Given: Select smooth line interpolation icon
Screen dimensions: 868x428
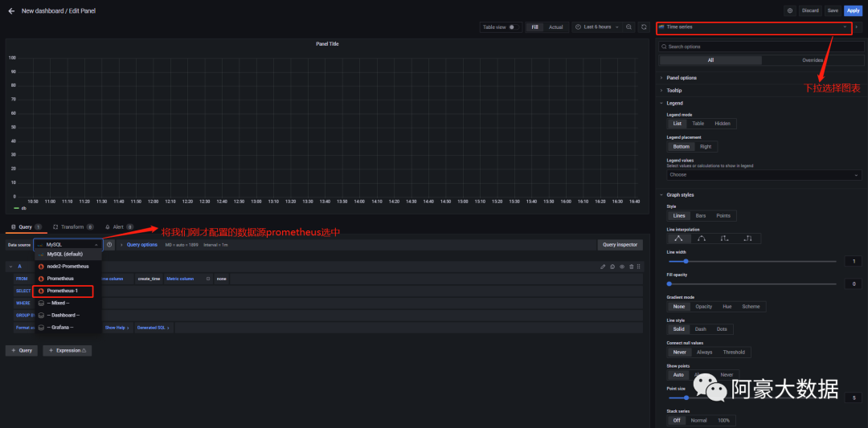Looking at the screenshot, I should [702, 238].
